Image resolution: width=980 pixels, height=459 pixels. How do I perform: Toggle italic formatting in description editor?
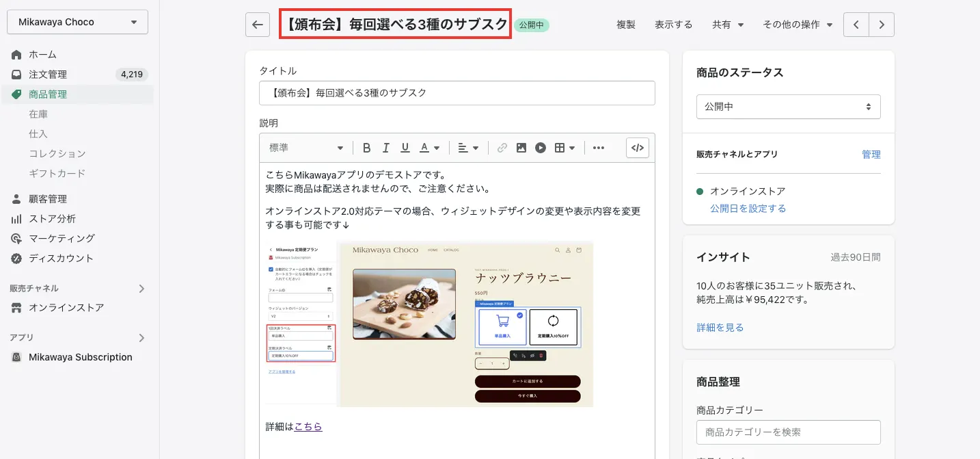385,148
